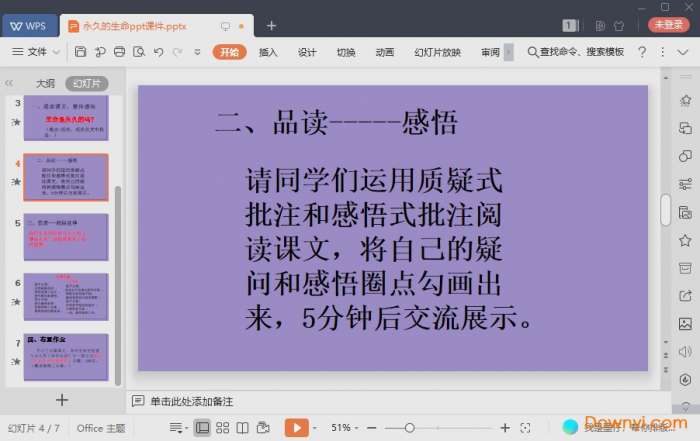Click the slide title 二、品读——感悟
The width and height of the screenshot is (700, 441).
(336, 122)
